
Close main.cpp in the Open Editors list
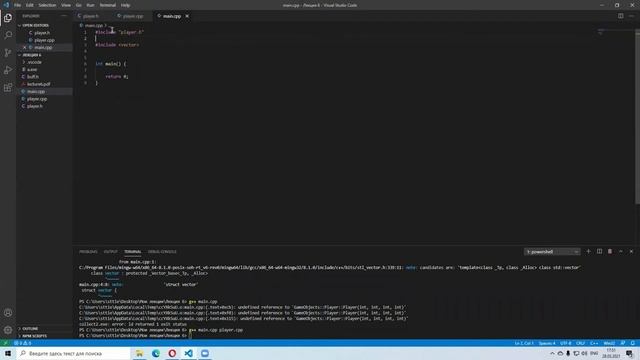click(x=24, y=47)
